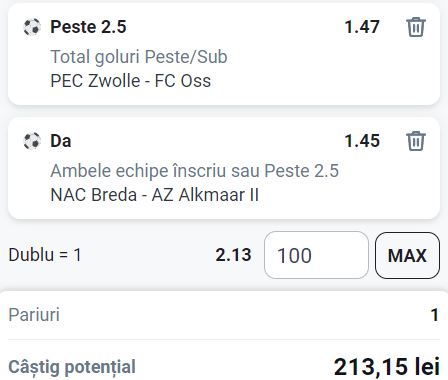This screenshot has width=448, height=380.
Task: Select the Total goluri Peste/Sub market label
Action: click(x=139, y=57)
